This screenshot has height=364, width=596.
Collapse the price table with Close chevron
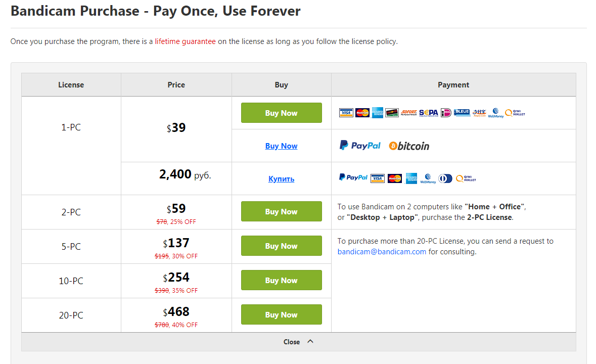coord(298,342)
